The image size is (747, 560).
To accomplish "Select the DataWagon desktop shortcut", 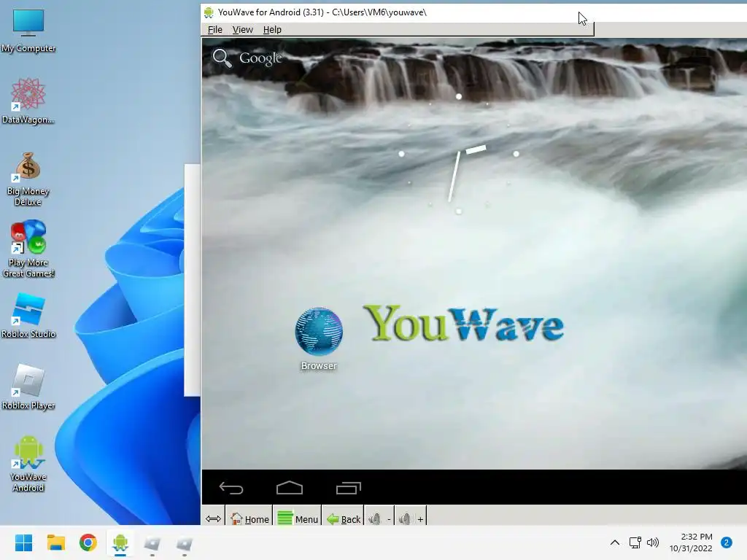I will 28,101.
